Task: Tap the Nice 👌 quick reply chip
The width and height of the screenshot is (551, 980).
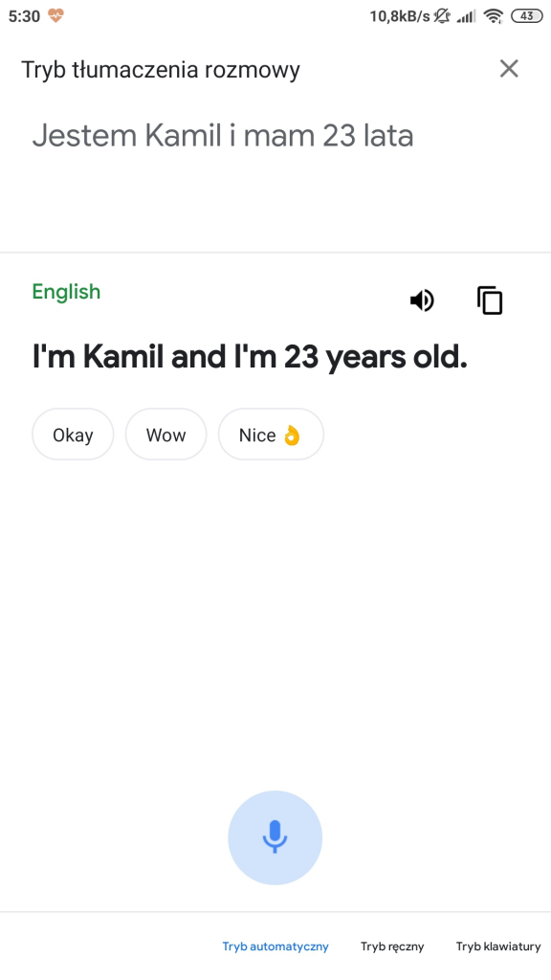Action: coord(271,434)
